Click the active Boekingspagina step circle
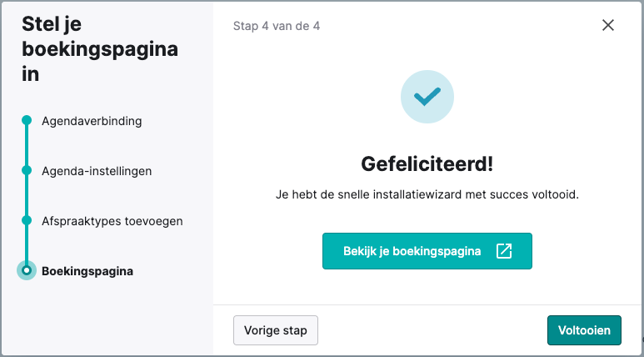The height and width of the screenshot is (357, 644). tap(27, 270)
